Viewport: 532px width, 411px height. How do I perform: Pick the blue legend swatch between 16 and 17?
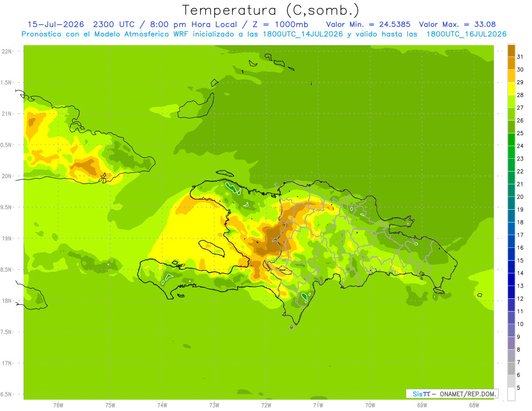coord(511,241)
